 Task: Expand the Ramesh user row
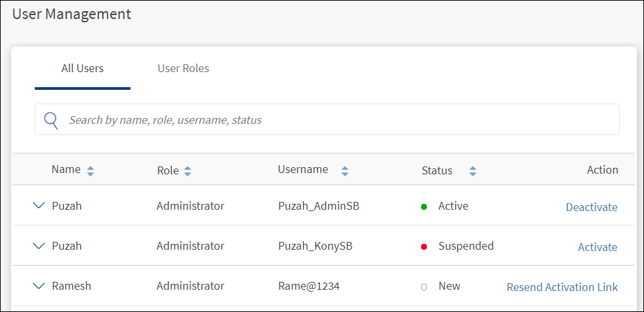tap(39, 286)
